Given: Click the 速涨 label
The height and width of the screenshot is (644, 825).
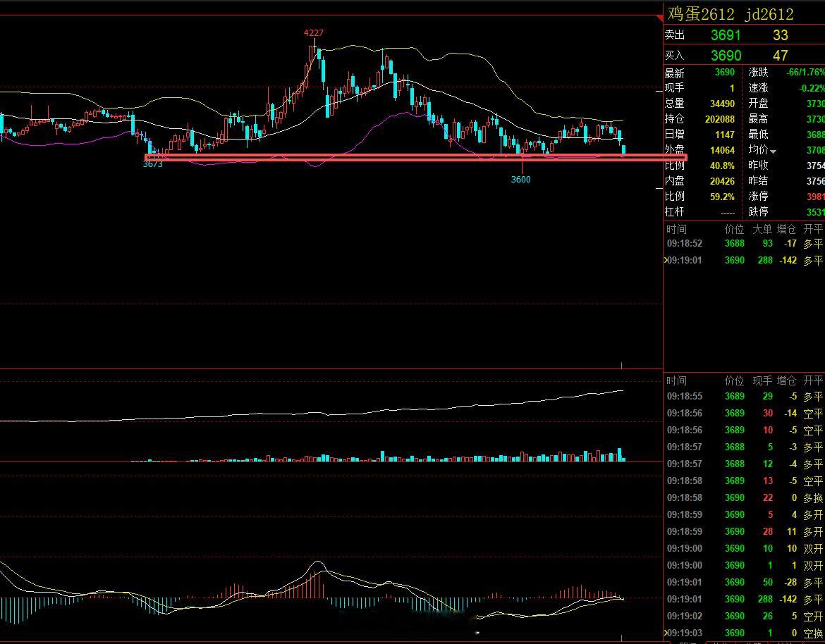Looking at the screenshot, I should 758,88.
